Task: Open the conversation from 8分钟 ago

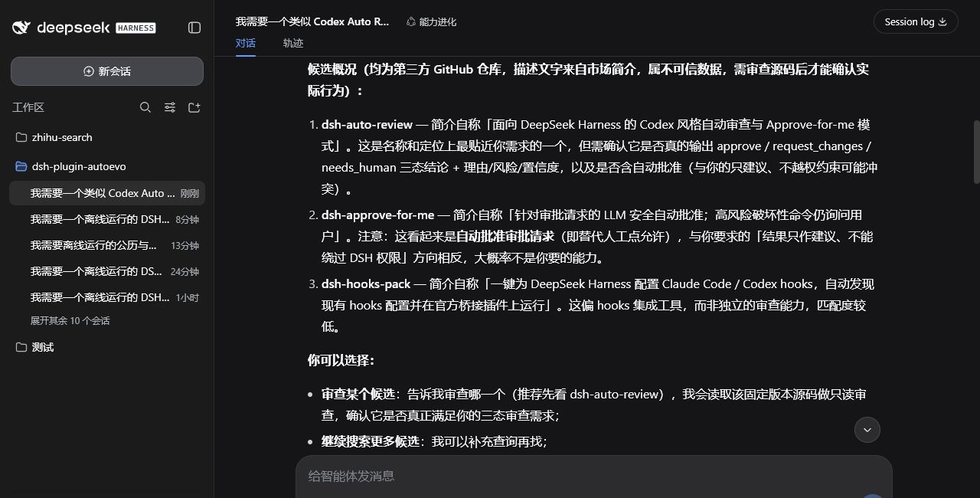Action: (x=107, y=219)
